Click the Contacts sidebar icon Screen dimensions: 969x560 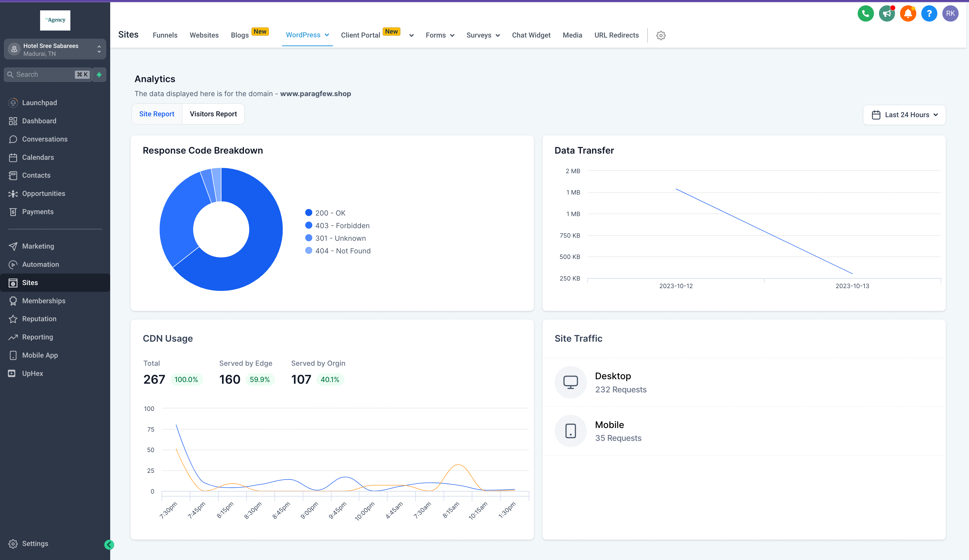13,175
